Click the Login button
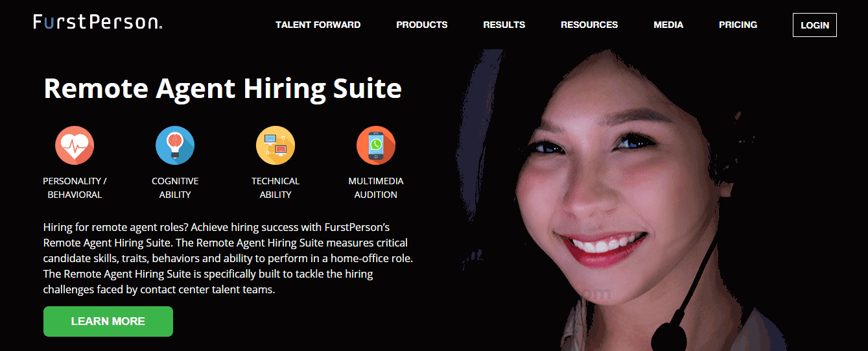Viewport: 868px width, 351px height. click(815, 25)
